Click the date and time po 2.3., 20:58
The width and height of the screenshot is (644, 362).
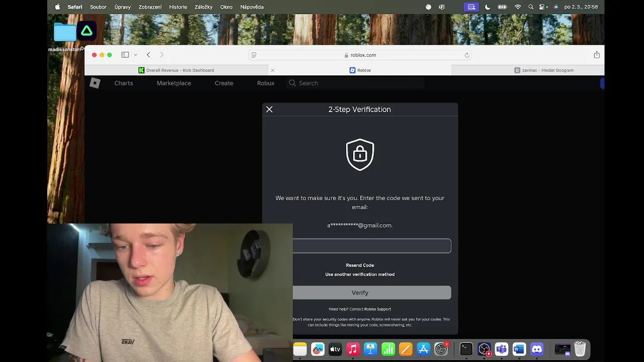tap(581, 7)
